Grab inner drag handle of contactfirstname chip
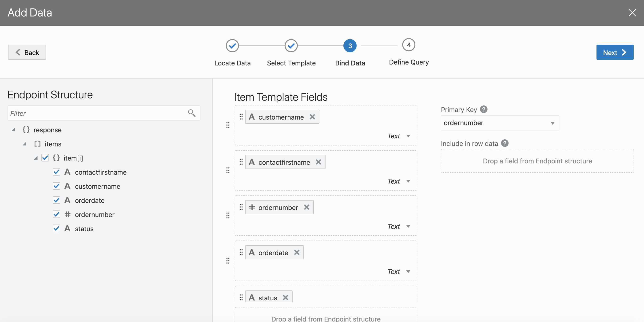The height and width of the screenshot is (322, 644). tap(241, 162)
